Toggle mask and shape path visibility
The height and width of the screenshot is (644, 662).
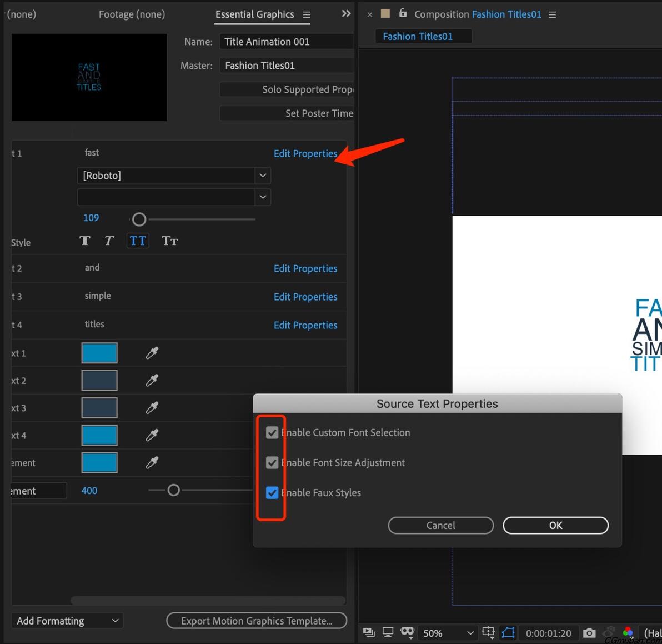coord(508,633)
